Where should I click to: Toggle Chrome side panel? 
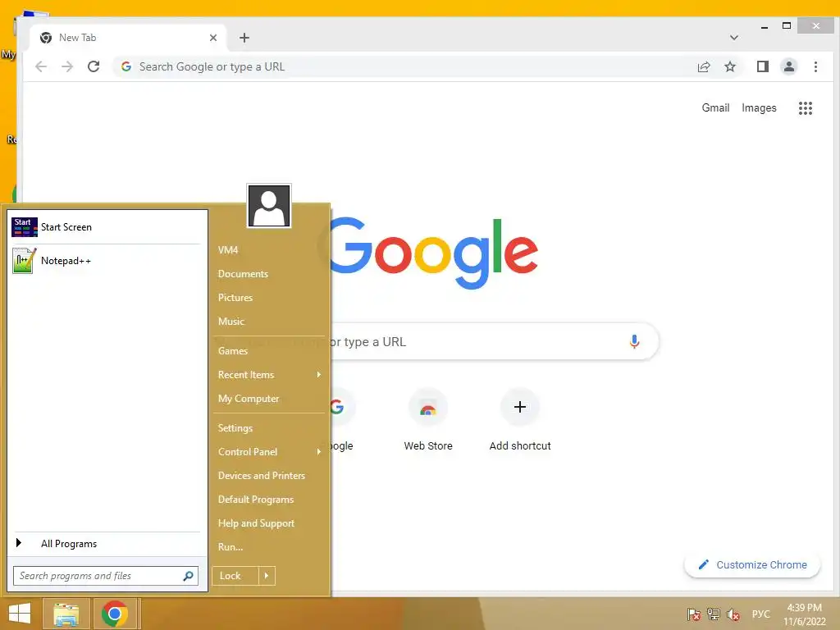point(763,66)
